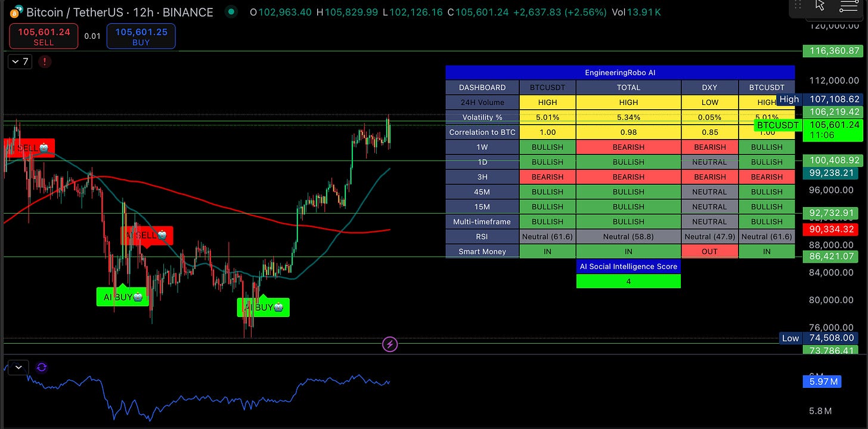
Task: Click the DXY column header
Action: [709, 87]
